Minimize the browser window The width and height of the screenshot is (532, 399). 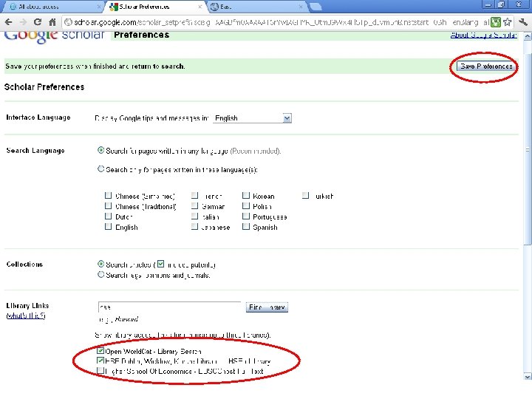[488, 4]
